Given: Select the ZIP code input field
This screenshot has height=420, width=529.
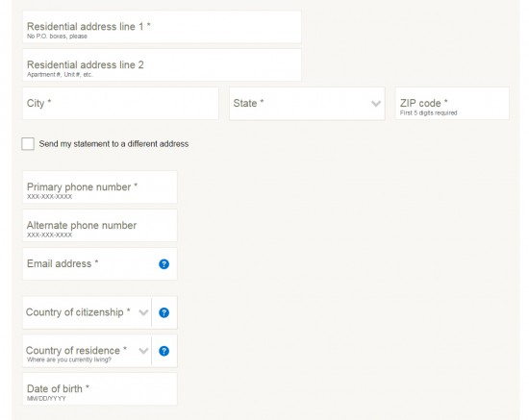Looking at the screenshot, I should point(452,104).
